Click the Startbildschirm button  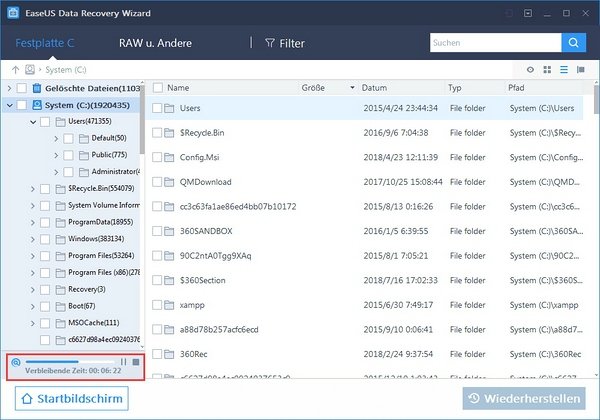72,398
